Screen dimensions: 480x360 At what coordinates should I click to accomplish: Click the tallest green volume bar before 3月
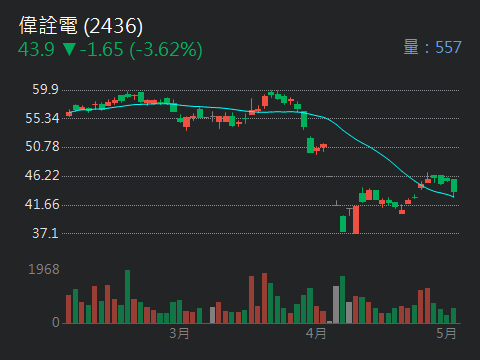tap(127, 296)
